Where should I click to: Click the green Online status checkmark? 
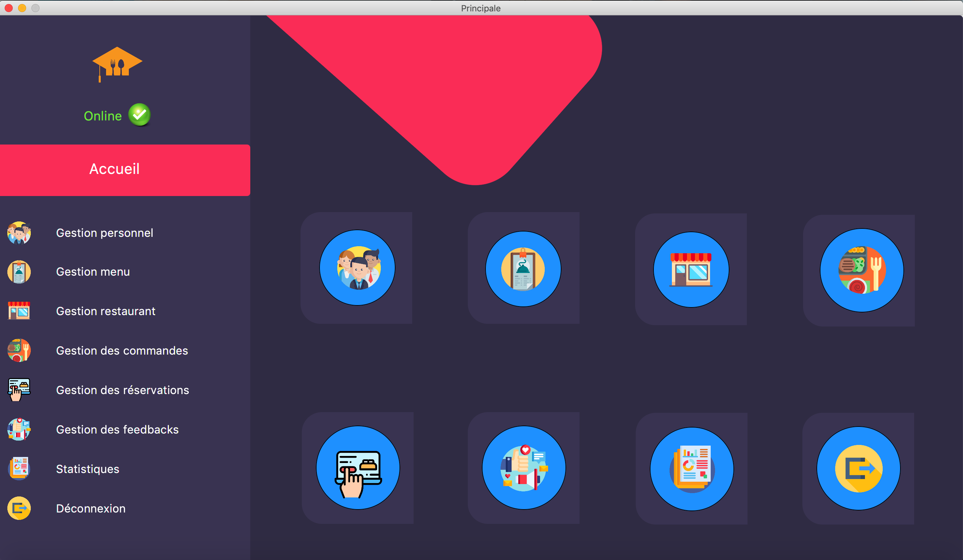139,115
